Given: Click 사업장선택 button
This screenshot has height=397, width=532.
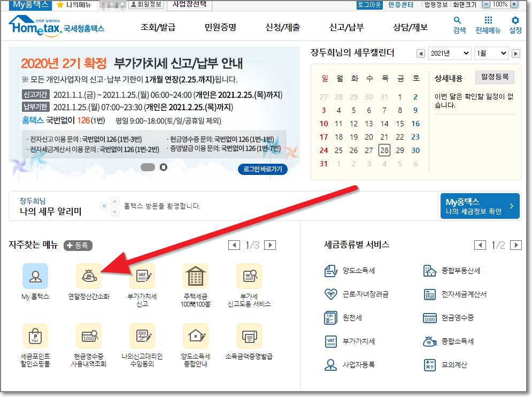Looking at the screenshot, I should 189,4.
